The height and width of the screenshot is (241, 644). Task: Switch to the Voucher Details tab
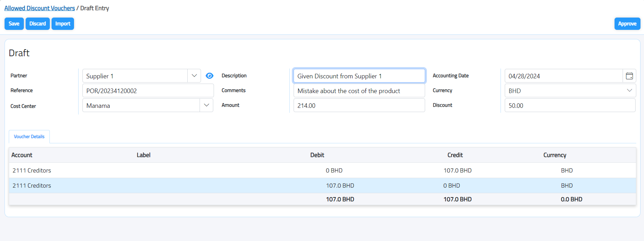pyautogui.click(x=29, y=137)
